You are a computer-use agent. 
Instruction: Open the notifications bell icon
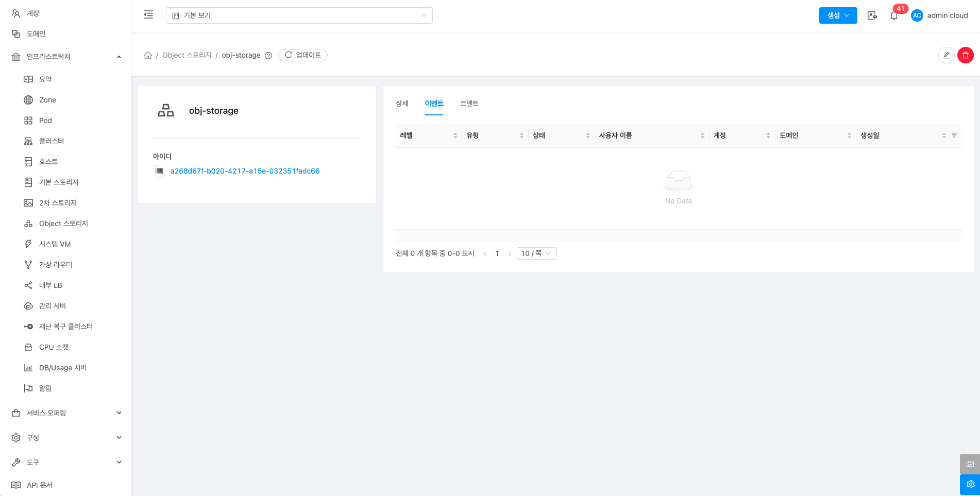pos(894,16)
